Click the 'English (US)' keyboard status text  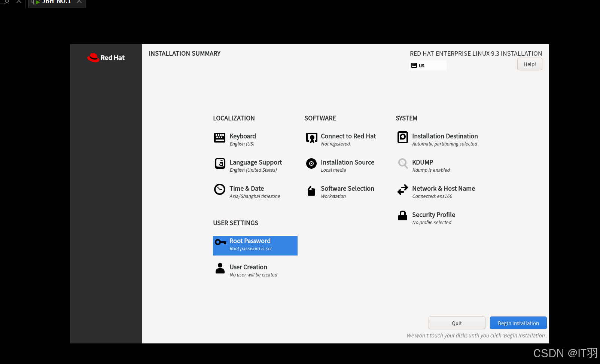tap(242, 144)
